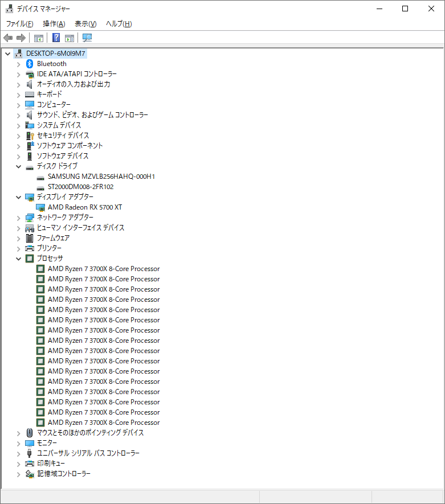This screenshot has width=445, height=504.
Task: Expand the ソフトウェア デバイス category
Action: click(x=18, y=157)
